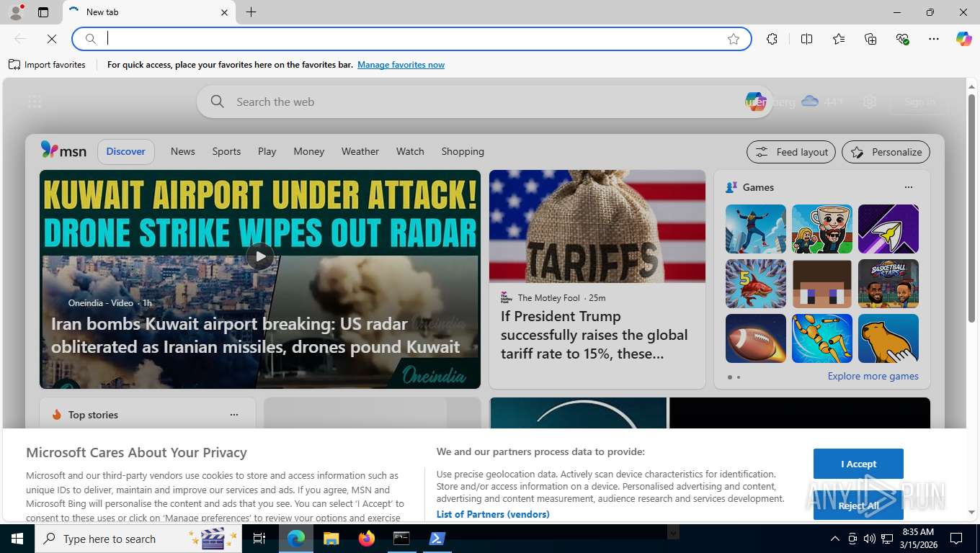Open Games card more options
Image resolution: width=980 pixels, height=553 pixels.
coord(908,187)
